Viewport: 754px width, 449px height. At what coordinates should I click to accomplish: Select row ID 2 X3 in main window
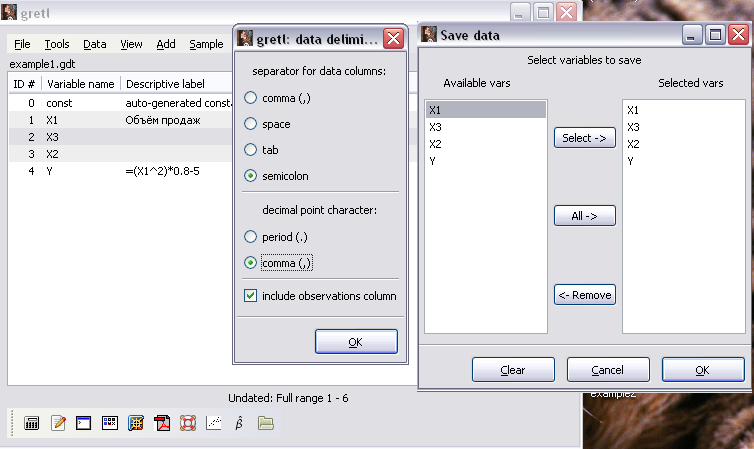click(120, 137)
